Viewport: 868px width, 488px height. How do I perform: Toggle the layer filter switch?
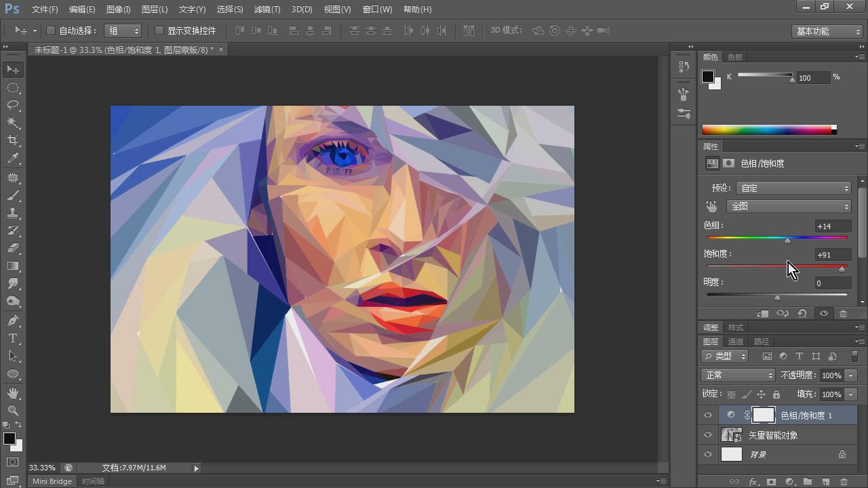854,356
